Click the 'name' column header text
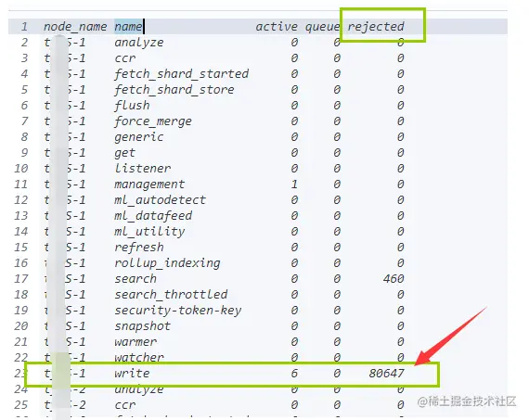The height and width of the screenshot is (420, 529). tap(128, 26)
